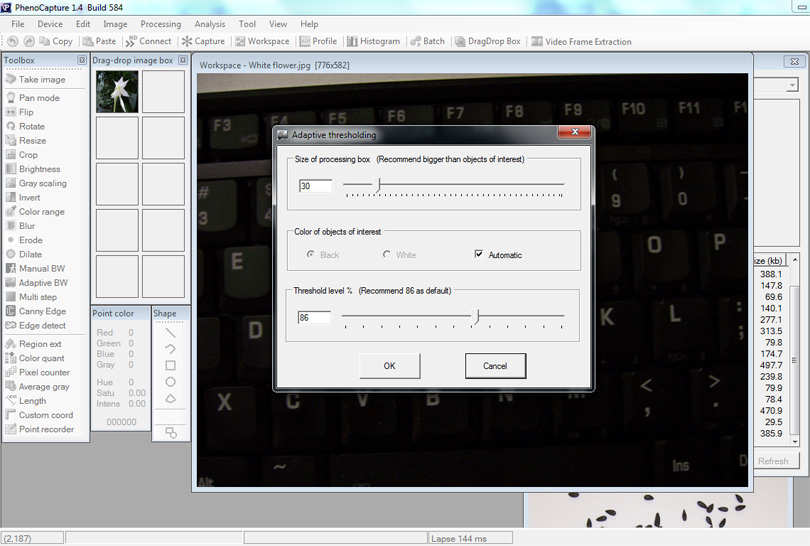
Task: Click the Take image tool
Action: [41, 79]
